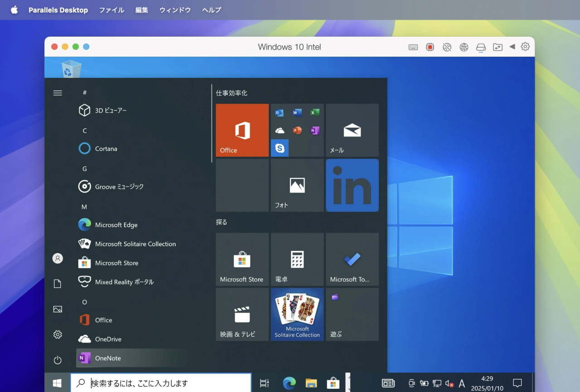Open the Office tile in Start menu
The height and width of the screenshot is (392, 580).
pos(242,130)
